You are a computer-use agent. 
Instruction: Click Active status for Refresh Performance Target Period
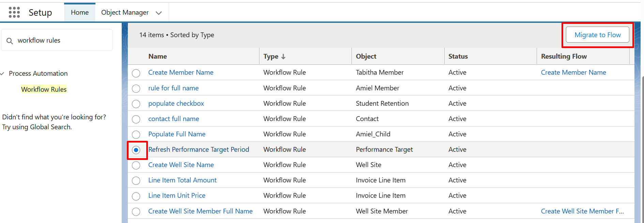[457, 149]
